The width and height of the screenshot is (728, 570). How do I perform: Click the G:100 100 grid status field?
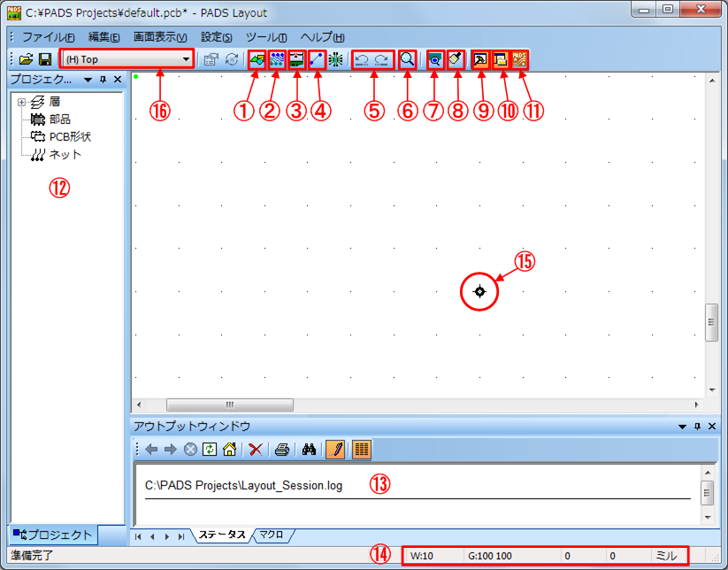(x=510, y=556)
